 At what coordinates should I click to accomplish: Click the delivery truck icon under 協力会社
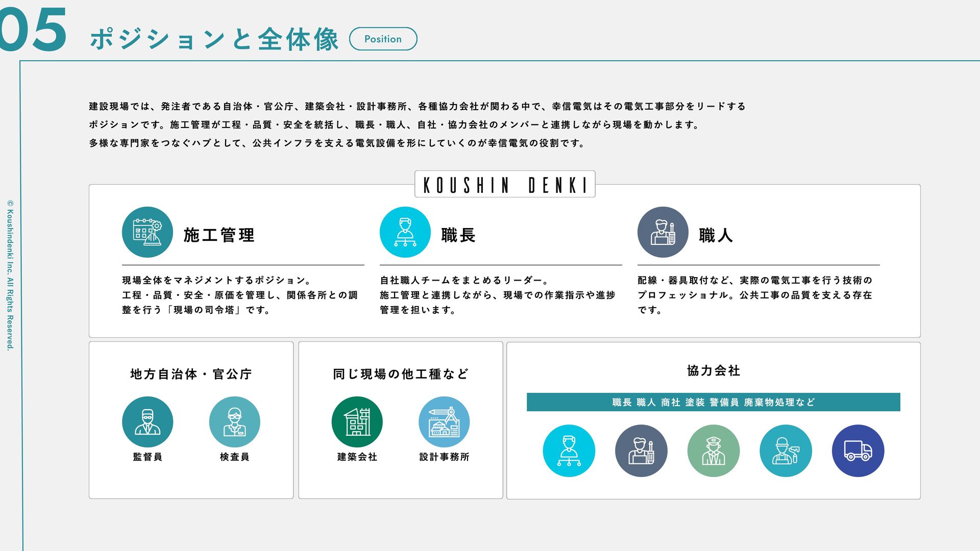pos(857,450)
